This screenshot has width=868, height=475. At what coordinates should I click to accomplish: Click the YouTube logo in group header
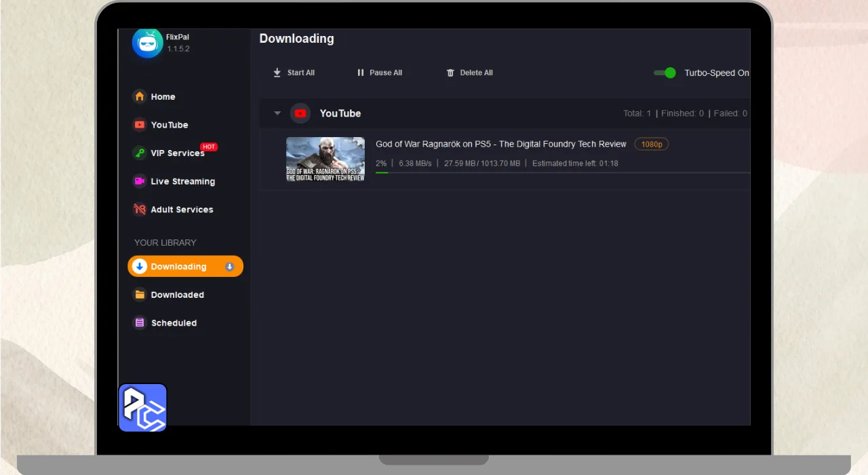[x=300, y=113]
